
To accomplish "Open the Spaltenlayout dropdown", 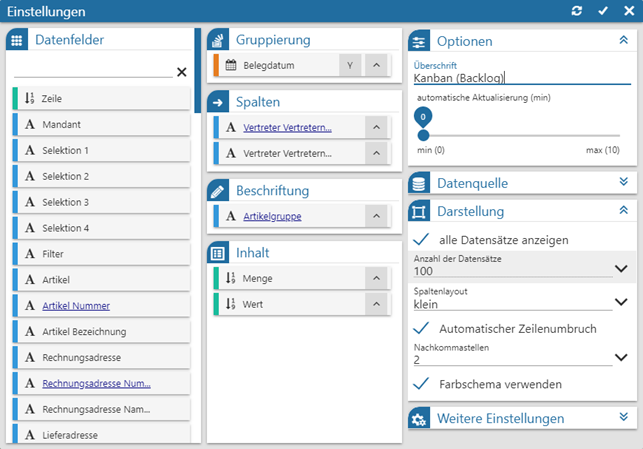I will [x=620, y=301].
